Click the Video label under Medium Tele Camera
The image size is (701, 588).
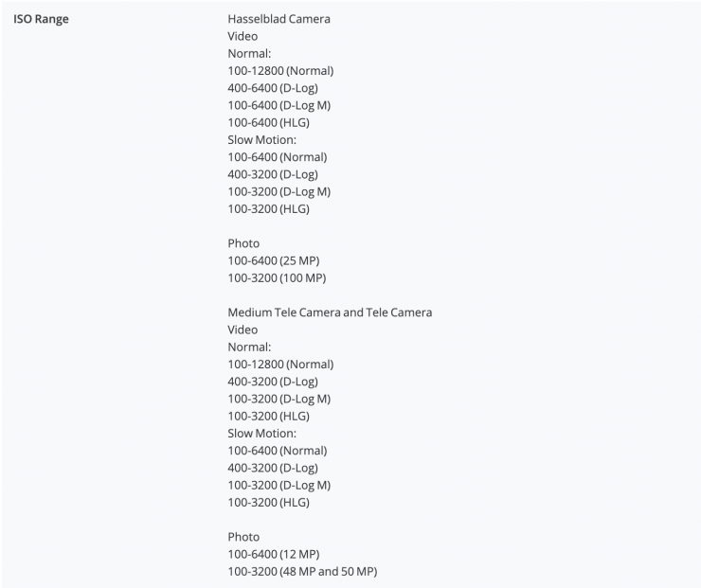243,330
